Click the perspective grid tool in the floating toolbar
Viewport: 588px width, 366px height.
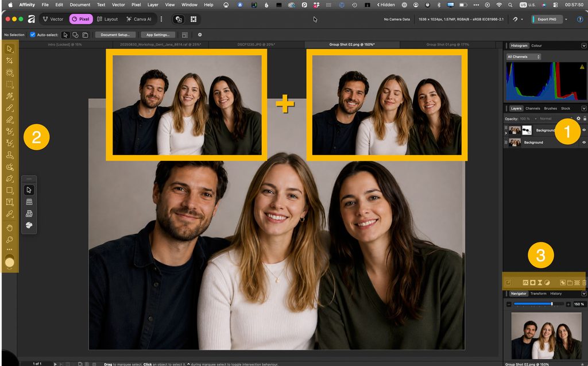pos(29,214)
